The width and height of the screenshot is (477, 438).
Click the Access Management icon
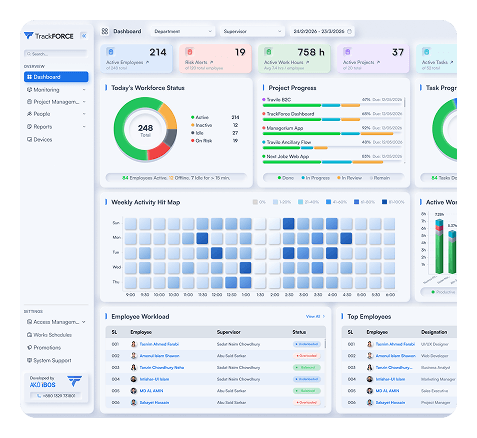point(29,322)
